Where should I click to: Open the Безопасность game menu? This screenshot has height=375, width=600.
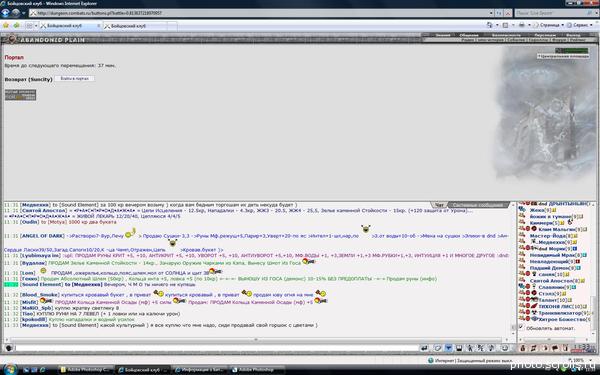point(506,35)
